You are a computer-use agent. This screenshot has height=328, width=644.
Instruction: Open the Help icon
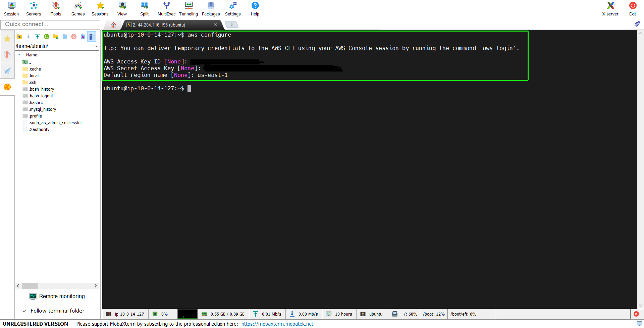point(255,9)
